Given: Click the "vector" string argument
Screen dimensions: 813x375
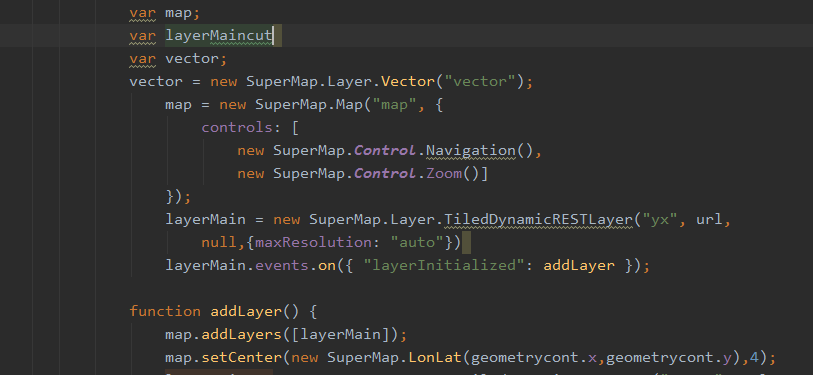Looking at the screenshot, I should point(480,82).
